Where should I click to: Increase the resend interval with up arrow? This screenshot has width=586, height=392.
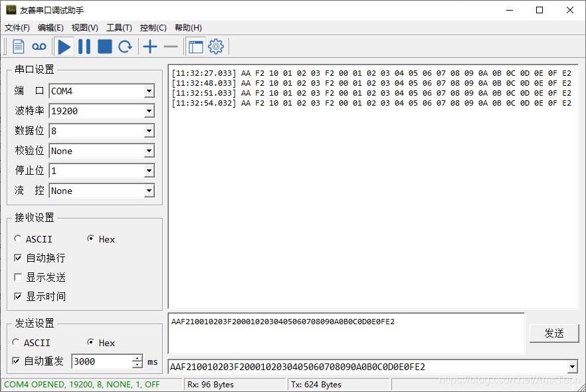[x=138, y=358]
